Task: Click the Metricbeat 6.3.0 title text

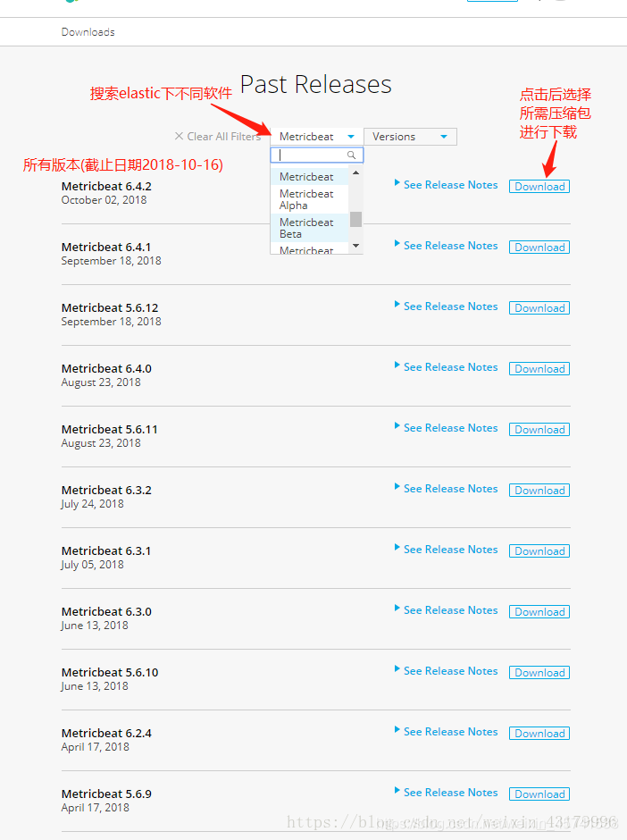Action: (106, 612)
